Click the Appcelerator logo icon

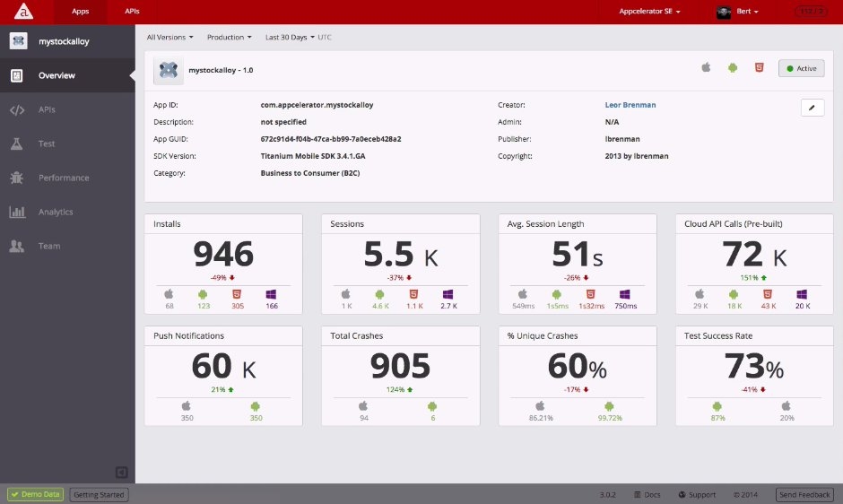point(23,12)
